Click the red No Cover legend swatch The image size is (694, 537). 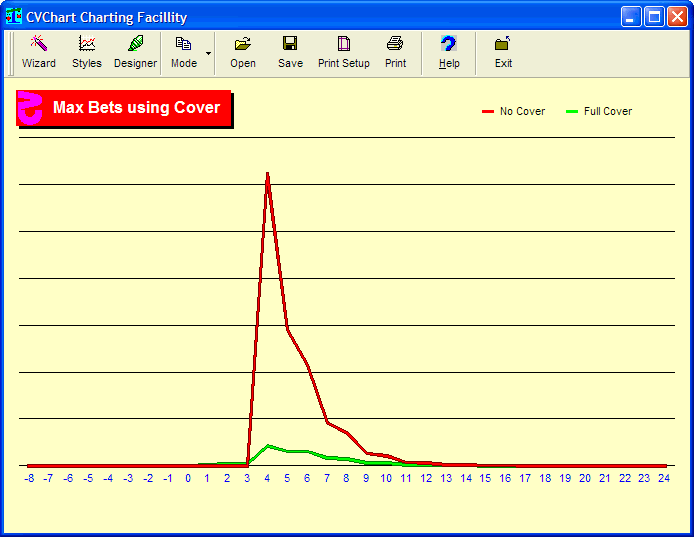tap(488, 111)
